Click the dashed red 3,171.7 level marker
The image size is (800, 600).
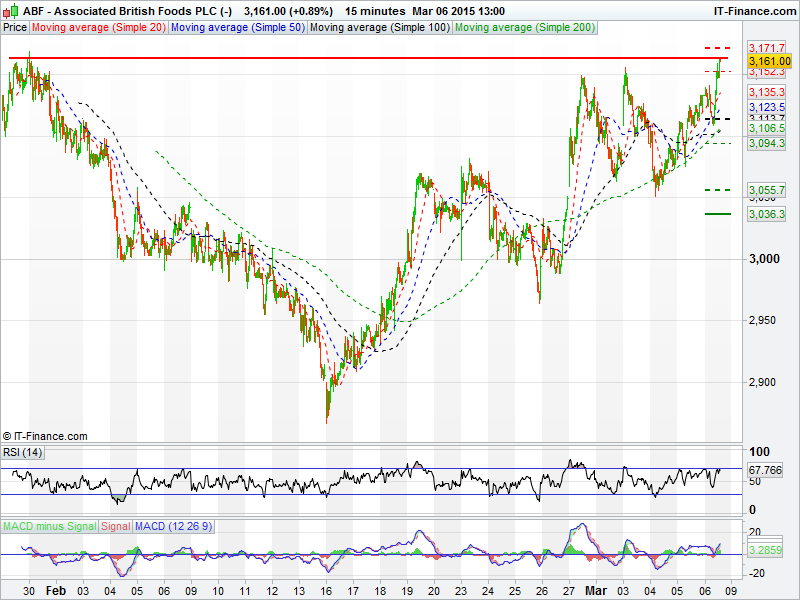pos(717,48)
